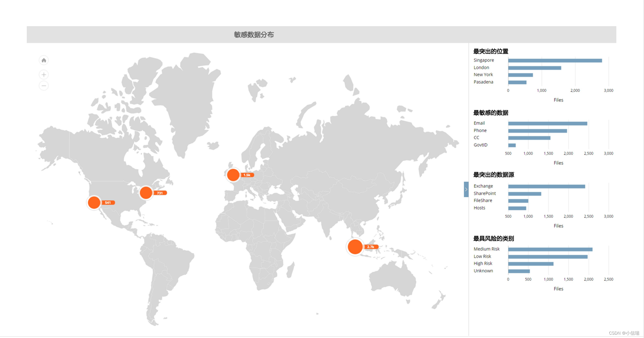Click the Unknown bar in risk chart
This screenshot has width=644, height=338.
coord(519,271)
